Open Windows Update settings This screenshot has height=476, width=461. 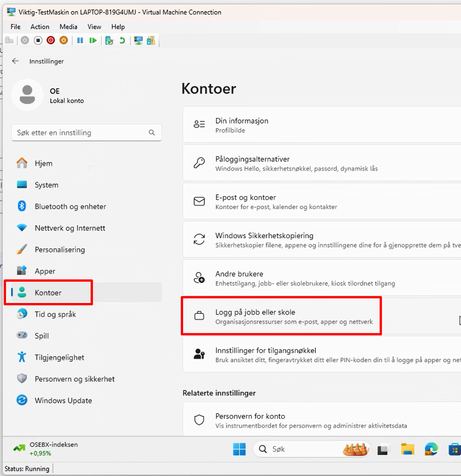pyautogui.click(x=86, y=401)
